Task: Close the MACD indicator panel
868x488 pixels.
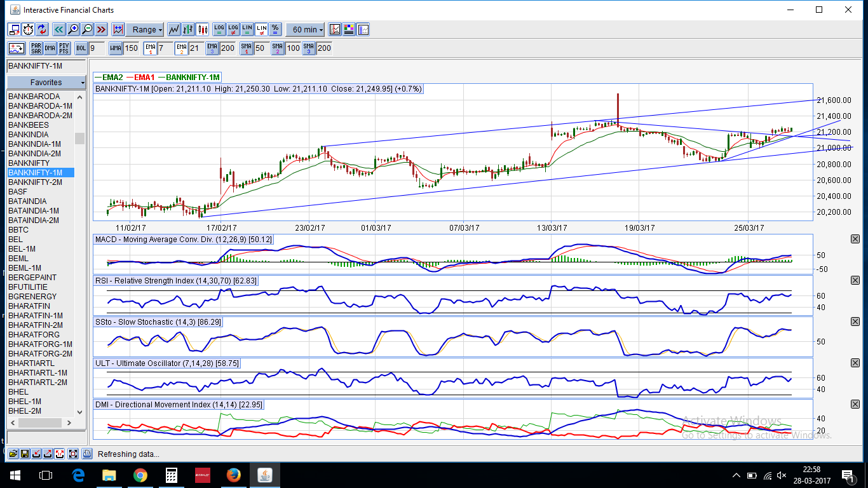Action: coord(855,239)
